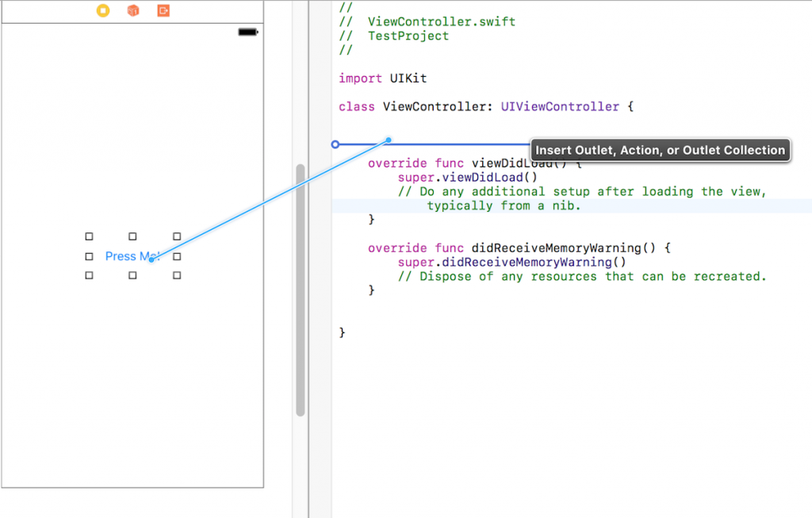The height and width of the screenshot is (518, 812).
Task: Click the super.didReceiveMemoryWarning() call
Action: click(511, 262)
